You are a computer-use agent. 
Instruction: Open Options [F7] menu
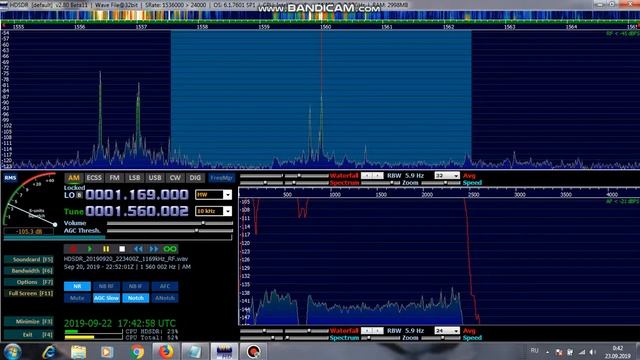[29, 282]
